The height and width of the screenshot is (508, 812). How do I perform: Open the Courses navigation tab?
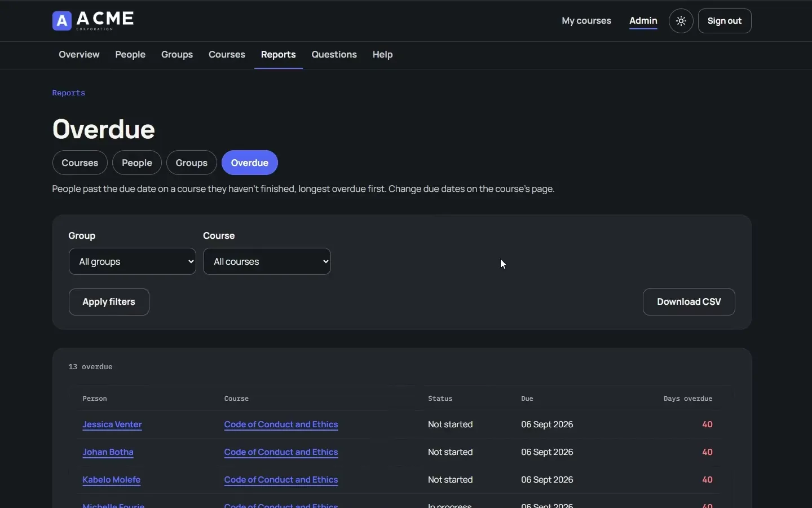pyautogui.click(x=227, y=55)
